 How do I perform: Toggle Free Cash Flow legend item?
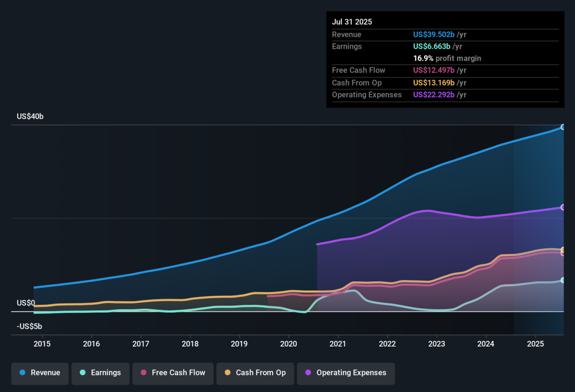coord(172,373)
